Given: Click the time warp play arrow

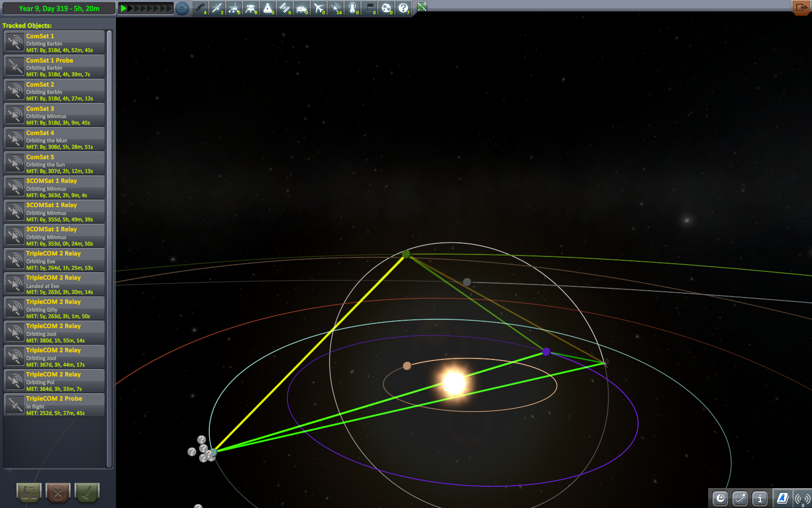Looking at the screenshot, I should coord(124,8).
